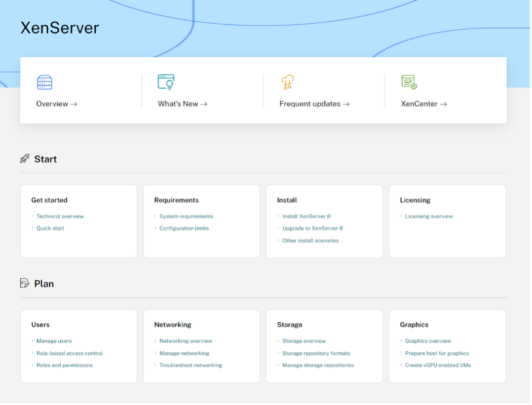Open Manage storage repositories link
Viewport: 532px width, 405px height.
pos(318,366)
